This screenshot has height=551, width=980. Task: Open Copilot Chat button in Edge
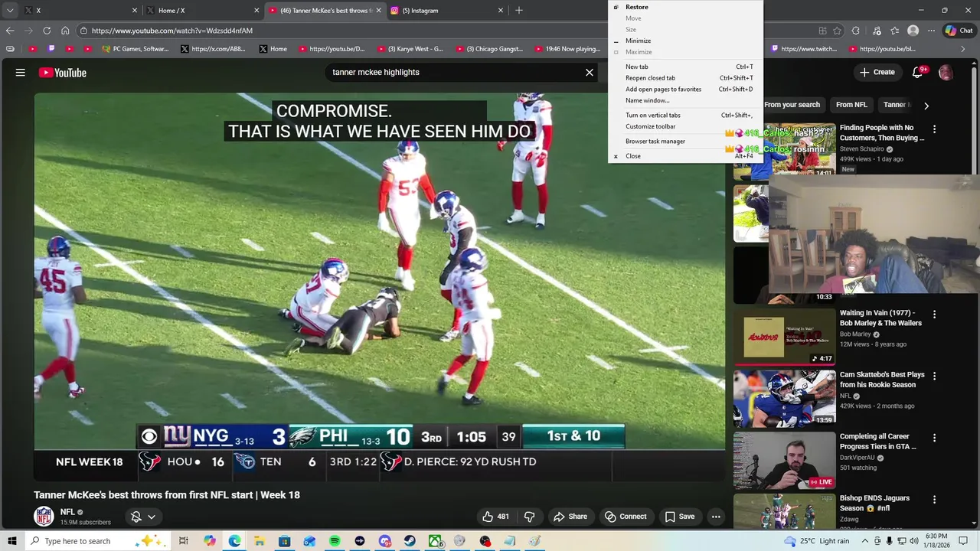click(959, 31)
